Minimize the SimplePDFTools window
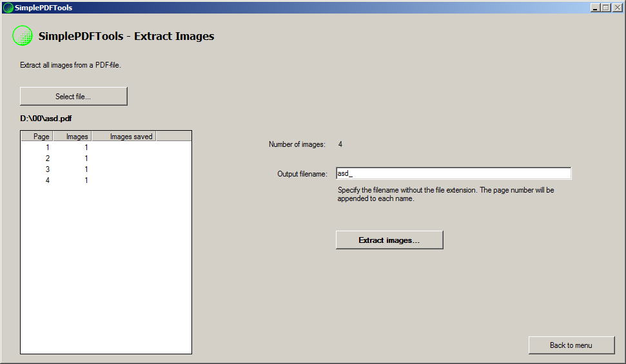Screen dimensions: 626x364 point(595,8)
